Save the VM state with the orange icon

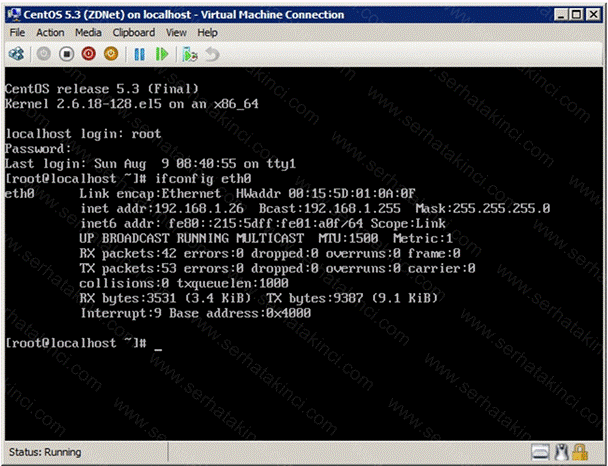pos(111,53)
